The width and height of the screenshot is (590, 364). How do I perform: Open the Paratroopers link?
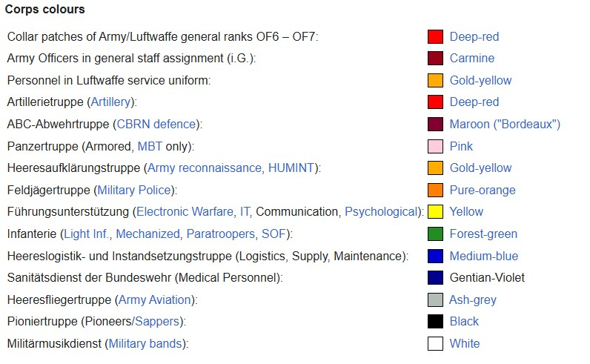coord(221,234)
